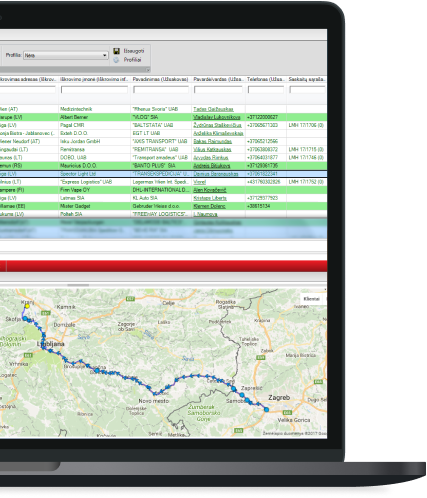Click the yellow start marker near Kranj
427x498 pixels.
[27, 306]
